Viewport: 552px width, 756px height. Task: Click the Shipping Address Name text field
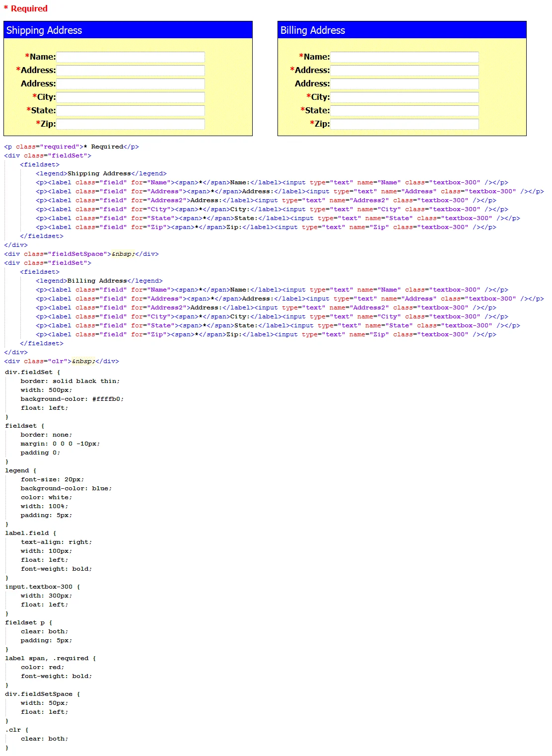(x=131, y=57)
